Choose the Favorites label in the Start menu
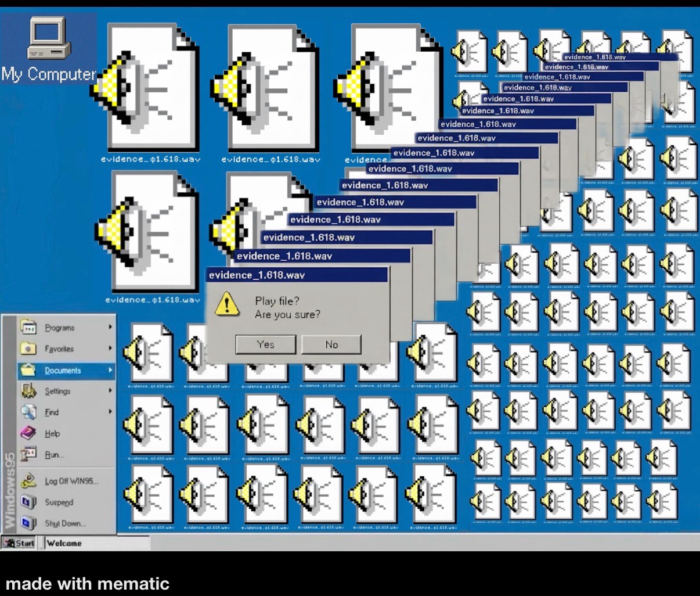Image resolution: width=700 pixels, height=596 pixels. (x=59, y=349)
